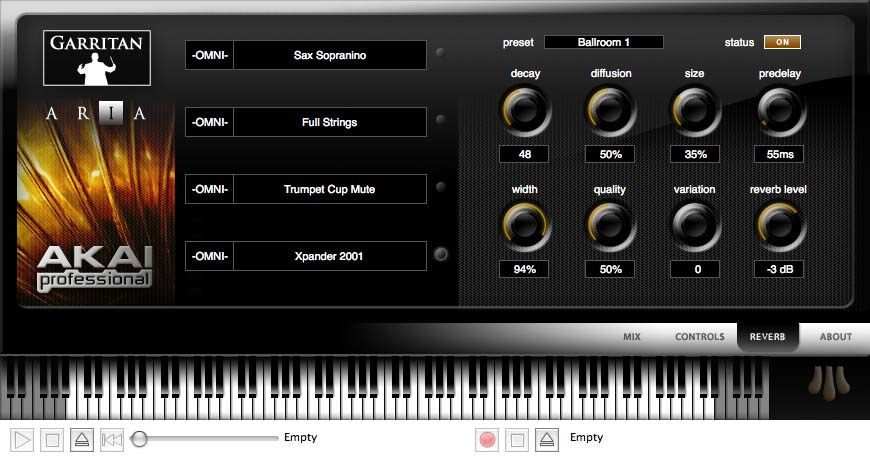Click the recorder's eject icon

coord(546,439)
